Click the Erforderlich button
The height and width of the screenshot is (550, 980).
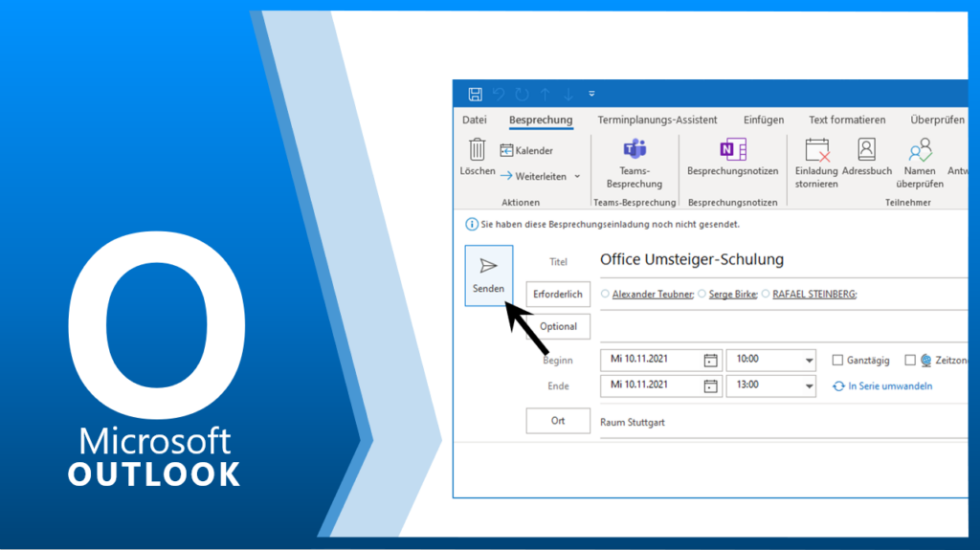point(558,294)
